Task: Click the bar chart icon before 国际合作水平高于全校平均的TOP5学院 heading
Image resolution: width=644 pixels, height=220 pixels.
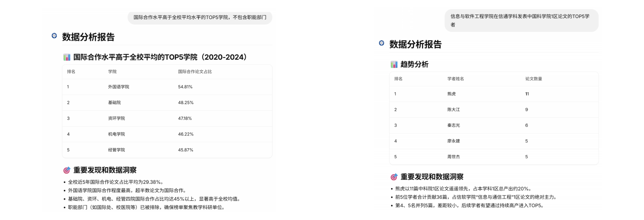Action: point(67,57)
